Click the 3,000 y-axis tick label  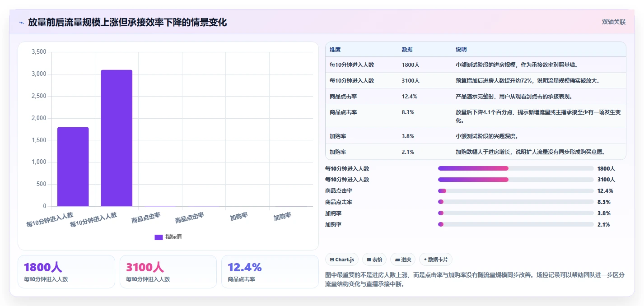[x=39, y=74]
